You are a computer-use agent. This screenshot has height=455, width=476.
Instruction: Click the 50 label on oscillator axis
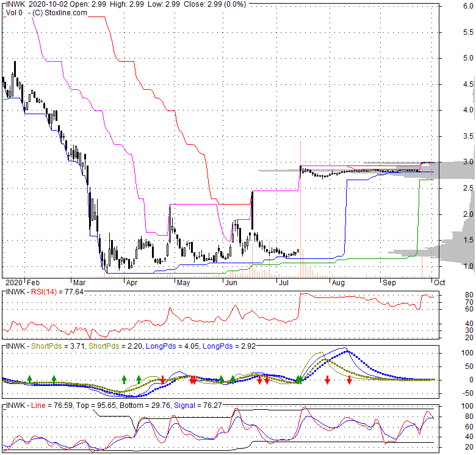469,366
